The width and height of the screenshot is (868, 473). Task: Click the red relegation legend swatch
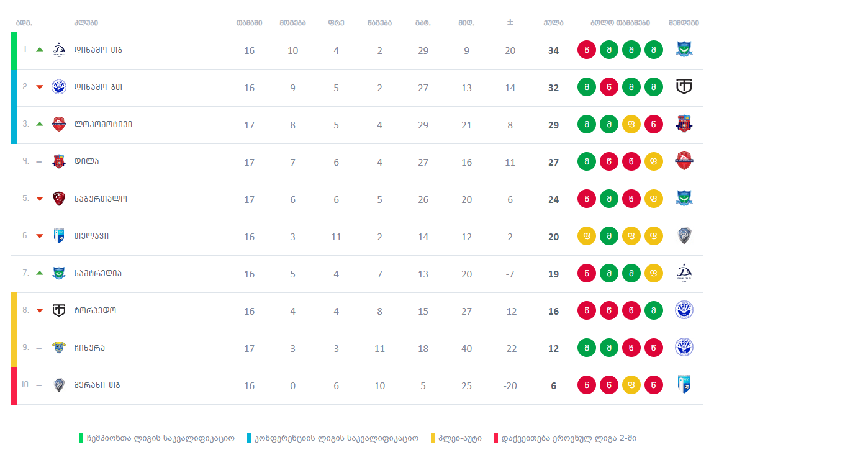[x=496, y=438]
